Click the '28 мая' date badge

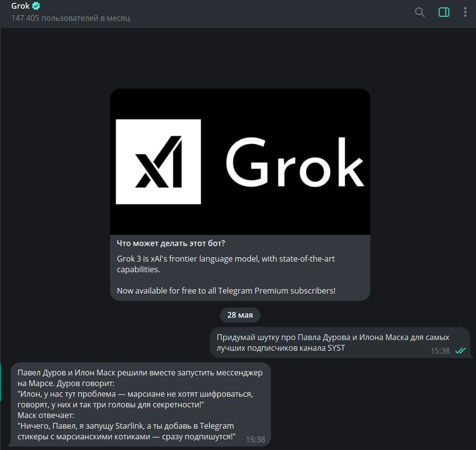pos(240,315)
